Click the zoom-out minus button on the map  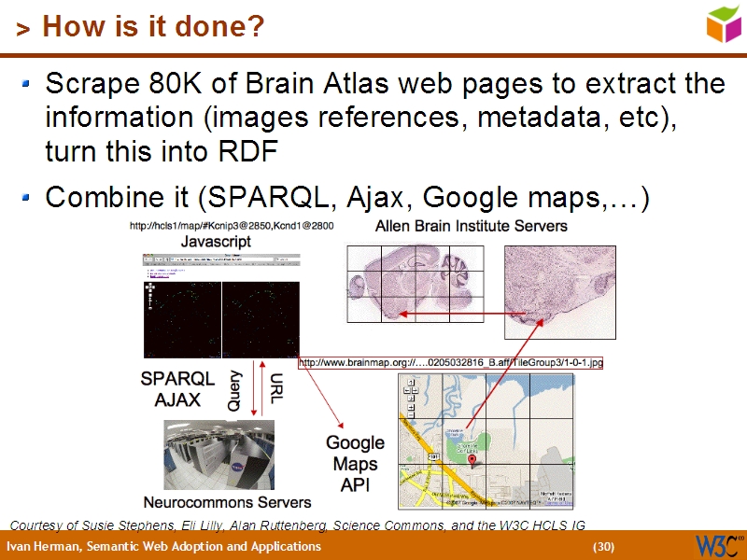(411, 414)
